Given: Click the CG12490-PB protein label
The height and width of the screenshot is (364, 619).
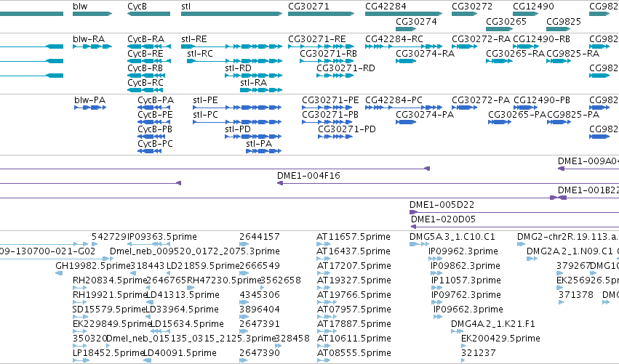Looking at the screenshot, I should coord(542,100).
